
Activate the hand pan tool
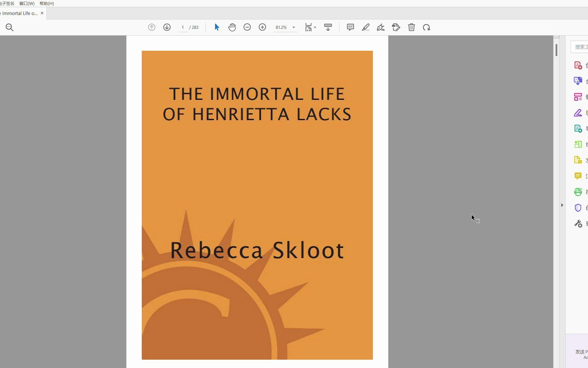click(232, 27)
